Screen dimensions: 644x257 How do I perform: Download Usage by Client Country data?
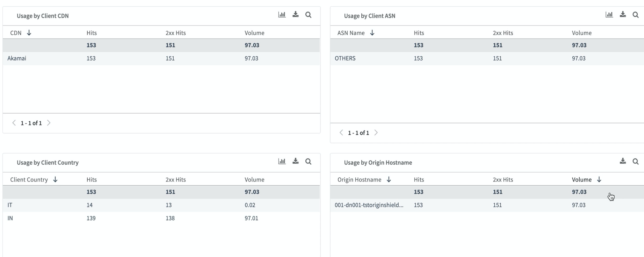pyautogui.click(x=296, y=162)
